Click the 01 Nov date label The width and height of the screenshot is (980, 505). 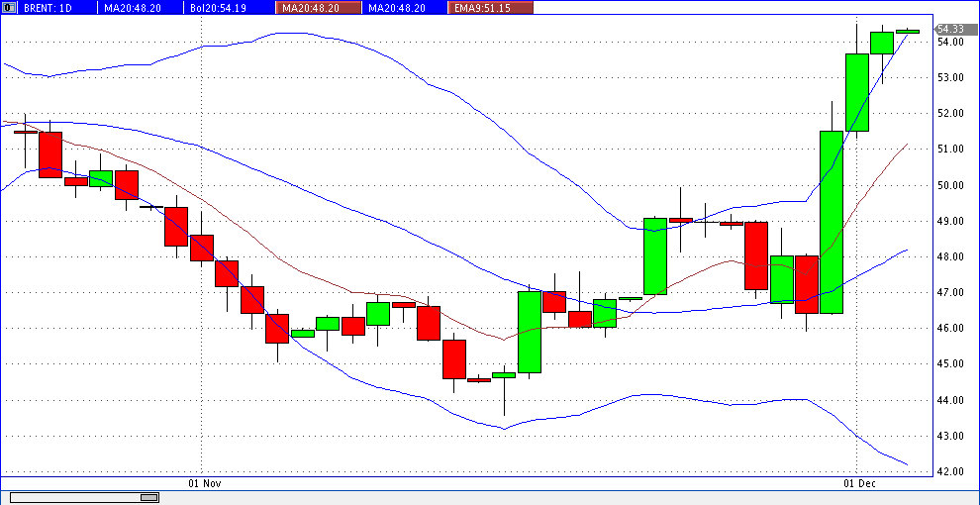[x=205, y=484]
